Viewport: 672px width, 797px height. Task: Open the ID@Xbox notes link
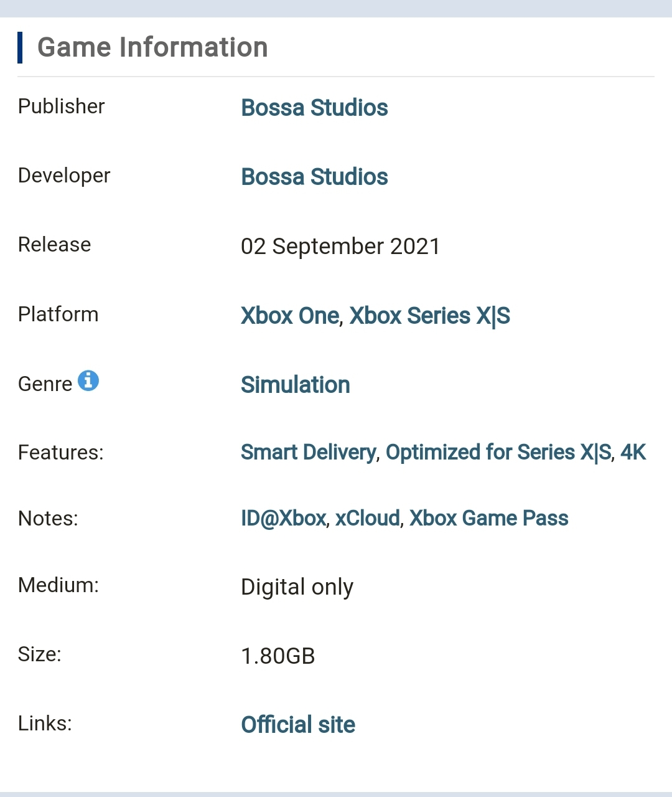tap(283, 518)
